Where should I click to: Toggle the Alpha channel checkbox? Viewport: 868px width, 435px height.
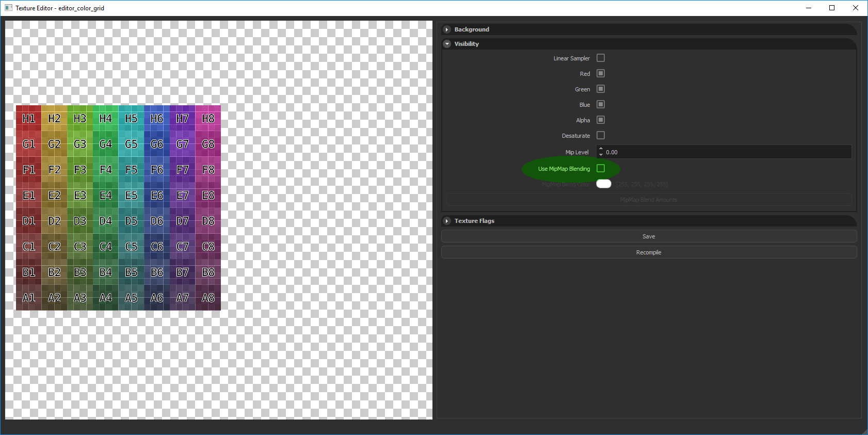(601, 120)
